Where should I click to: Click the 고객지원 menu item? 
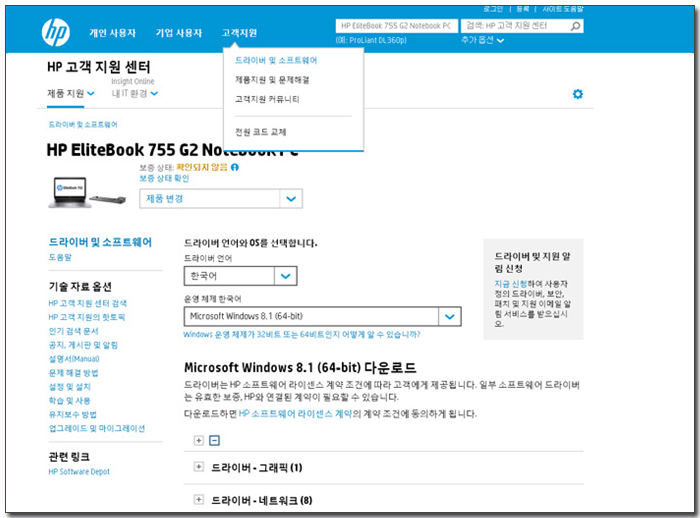[x=239, y=33]
